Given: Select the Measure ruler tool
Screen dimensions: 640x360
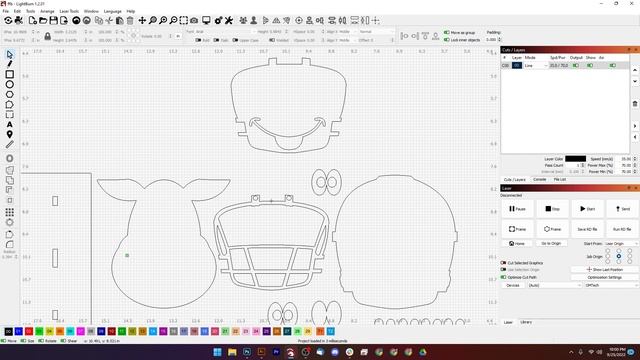Looking at the screenshot, I should coord(10,144).
